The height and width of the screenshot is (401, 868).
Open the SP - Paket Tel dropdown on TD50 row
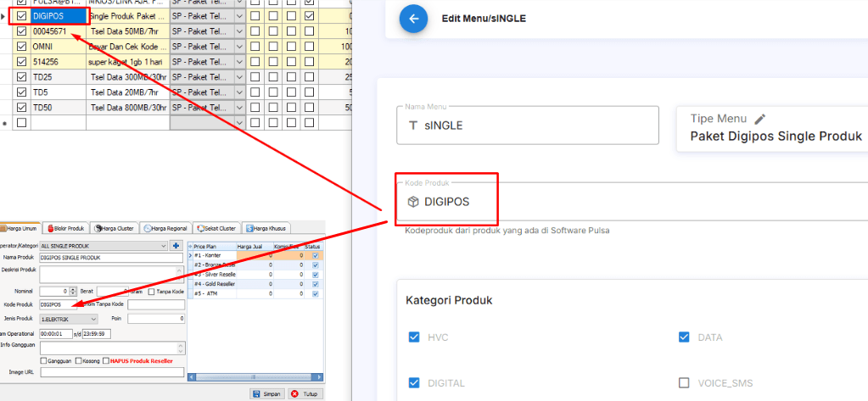[x=239, y=108]
